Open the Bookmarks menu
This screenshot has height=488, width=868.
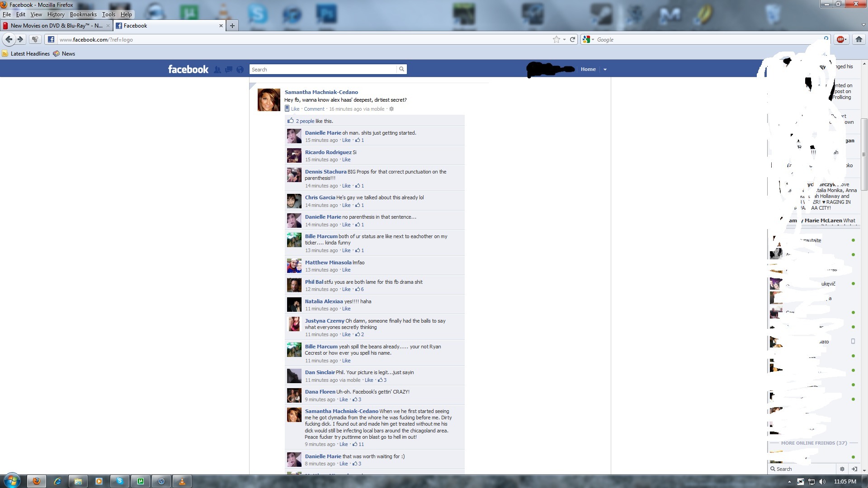coord(83,14)
